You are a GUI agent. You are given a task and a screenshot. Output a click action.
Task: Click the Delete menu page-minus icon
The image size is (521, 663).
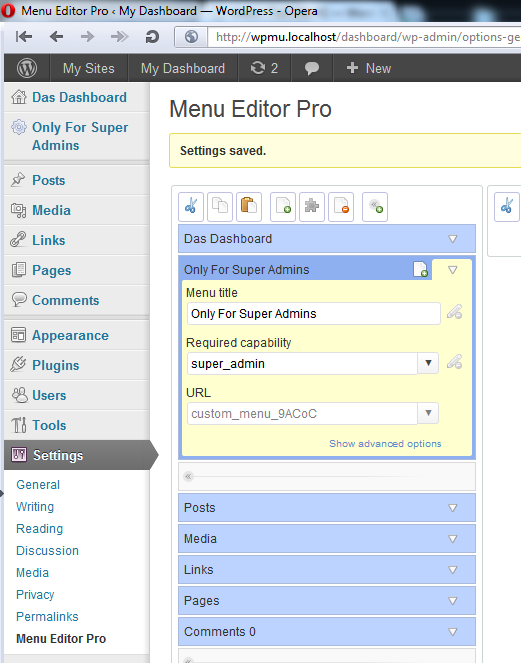[341, 207]
